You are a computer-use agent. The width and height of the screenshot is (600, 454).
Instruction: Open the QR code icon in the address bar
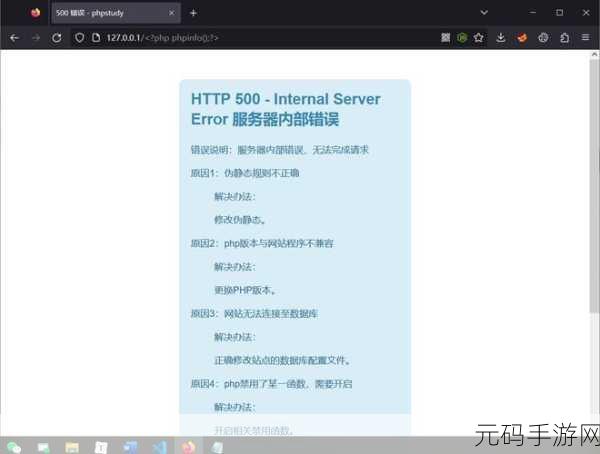445,38
